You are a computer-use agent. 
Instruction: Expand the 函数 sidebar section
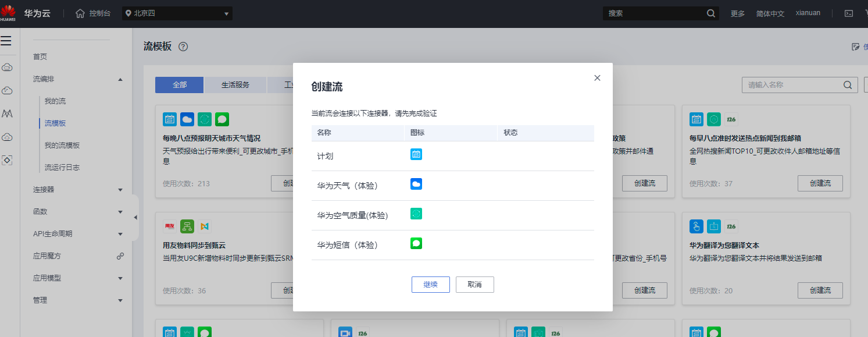tap(120, 212)
